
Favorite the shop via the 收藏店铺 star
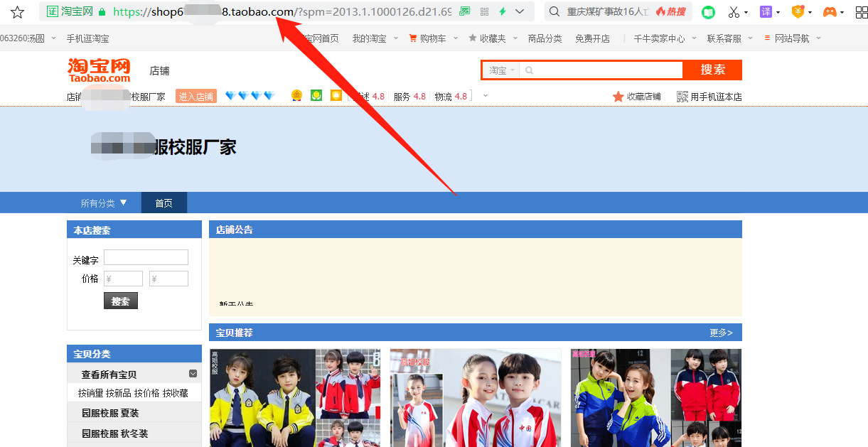618,96
